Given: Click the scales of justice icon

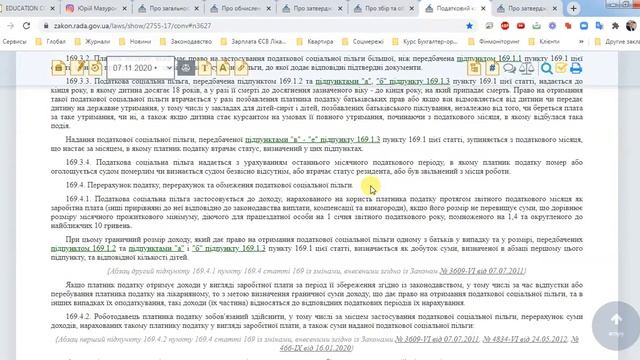Looking at the screenshot, I should pos(527,68).
